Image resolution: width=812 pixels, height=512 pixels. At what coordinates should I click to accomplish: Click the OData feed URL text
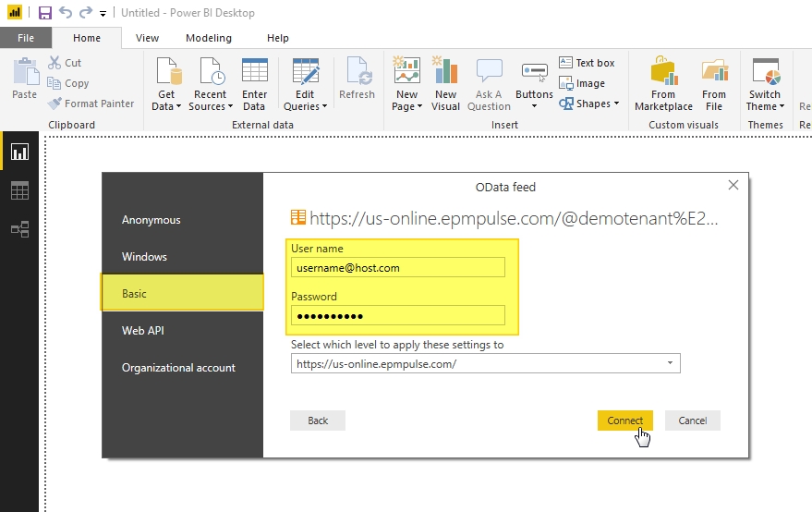pyautogui.click(x=514, y=219)
